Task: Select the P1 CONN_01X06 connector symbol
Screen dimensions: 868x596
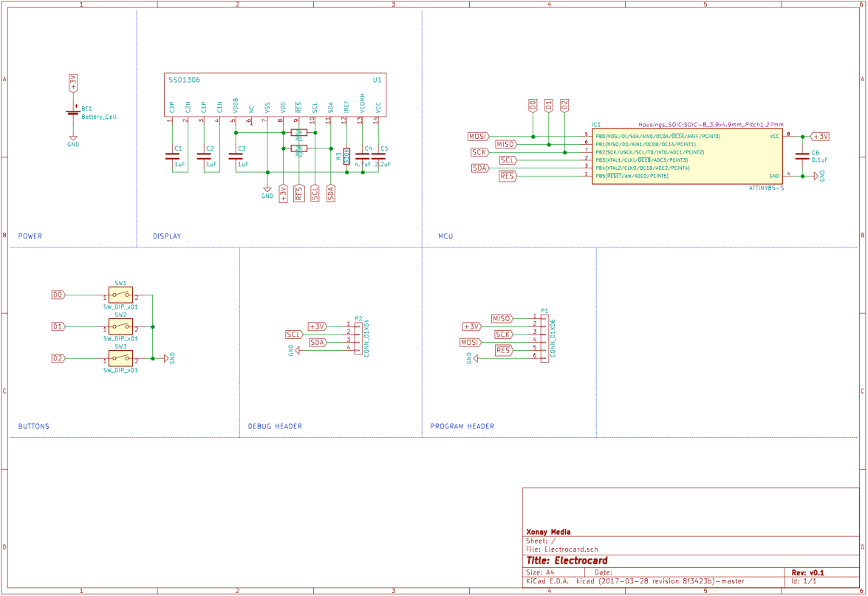Action: click(x=545, y=337)
